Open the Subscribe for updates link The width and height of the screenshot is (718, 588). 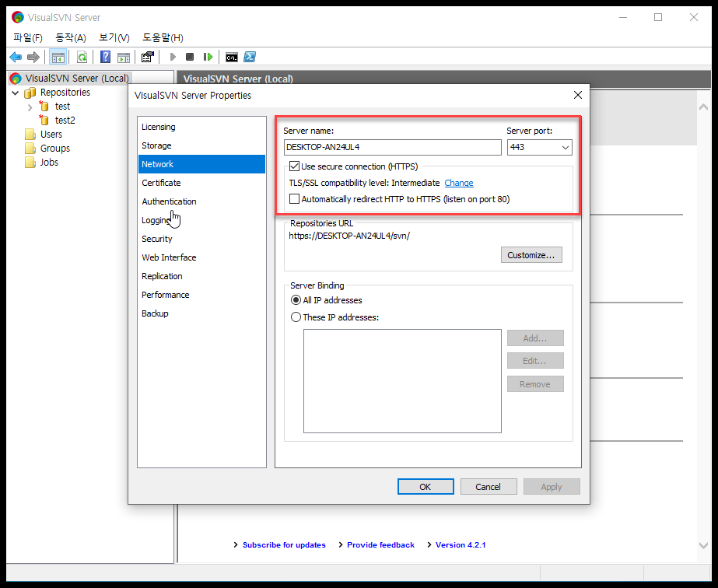pos(284,545)
